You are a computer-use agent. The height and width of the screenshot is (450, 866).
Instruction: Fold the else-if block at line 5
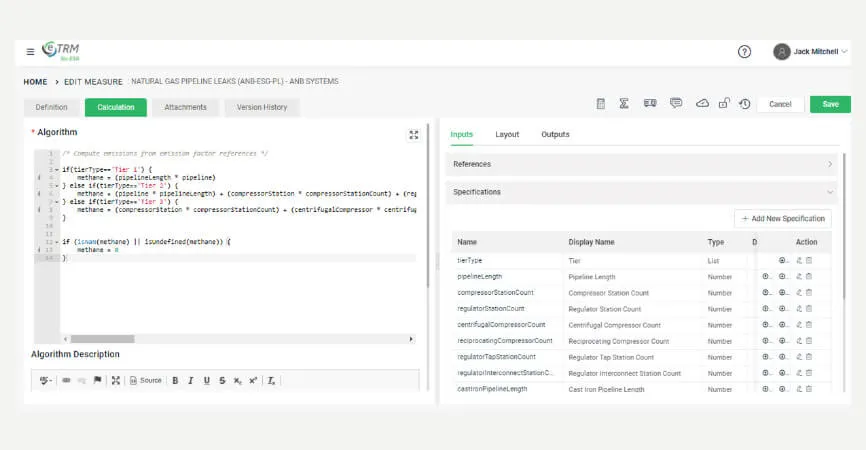pos(57,186)
